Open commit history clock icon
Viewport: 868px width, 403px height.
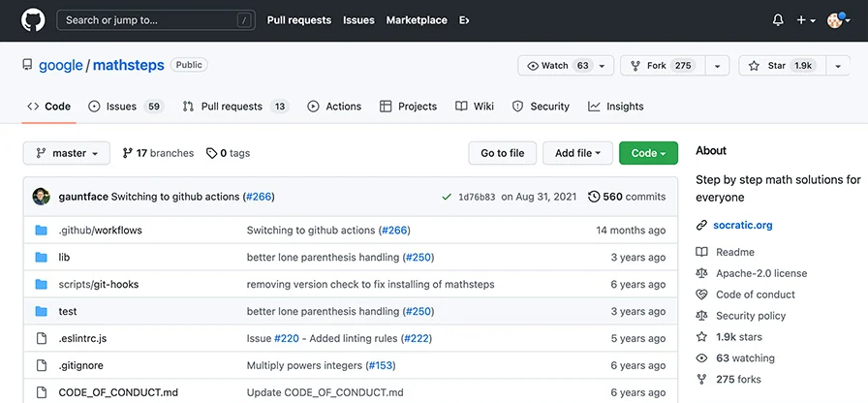tap(594, 197)
